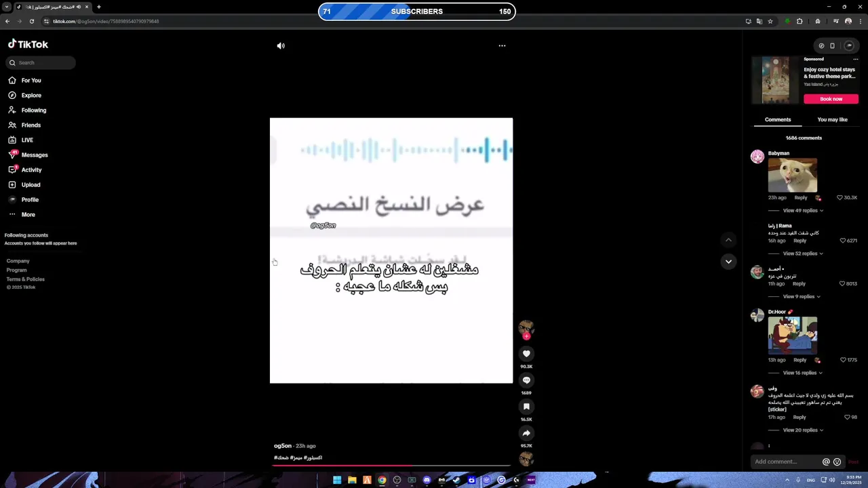The height and width of the screenshot is (488, 868).
Task: Expand View 16 replies under Dr.Hoor
Action: click(803, 373)
